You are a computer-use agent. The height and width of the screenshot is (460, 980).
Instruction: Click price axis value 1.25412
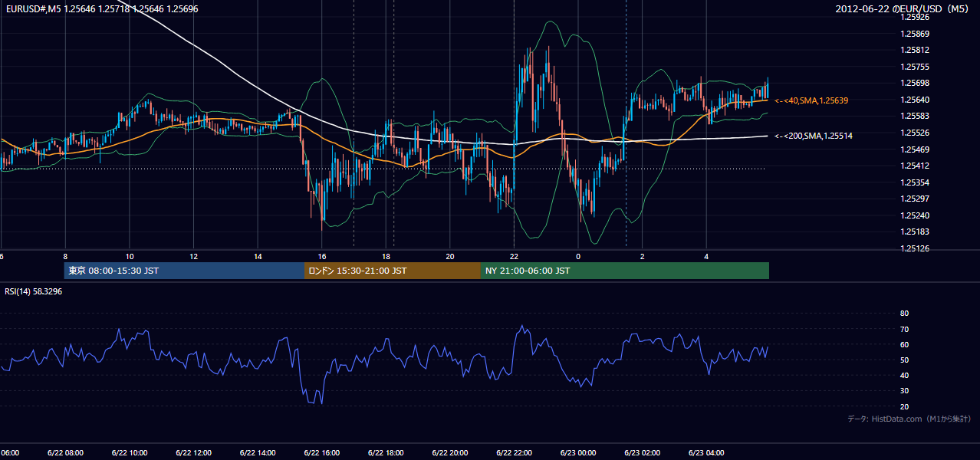(916, 166)
